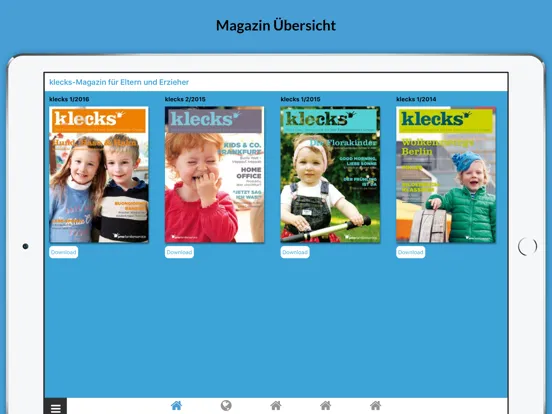Viewport: 552px width, 414px height.
Task: Tap the blue home icon in bottom bar
Action: pos(176,406)
